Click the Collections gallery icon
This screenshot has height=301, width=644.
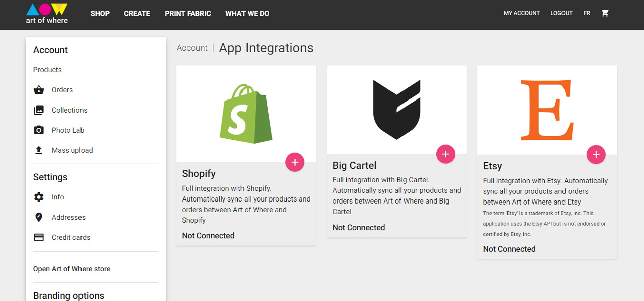pos(39,110)
